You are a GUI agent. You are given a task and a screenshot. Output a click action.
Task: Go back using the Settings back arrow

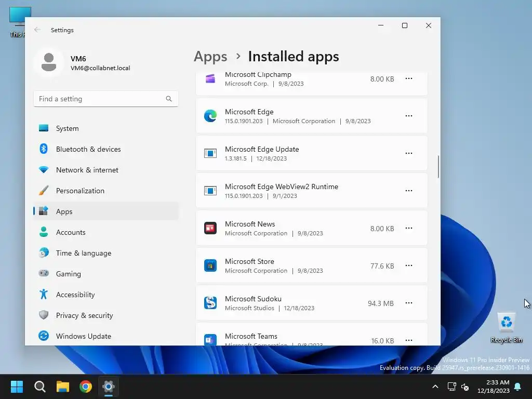pyautogui.click(x=37, y=30)
